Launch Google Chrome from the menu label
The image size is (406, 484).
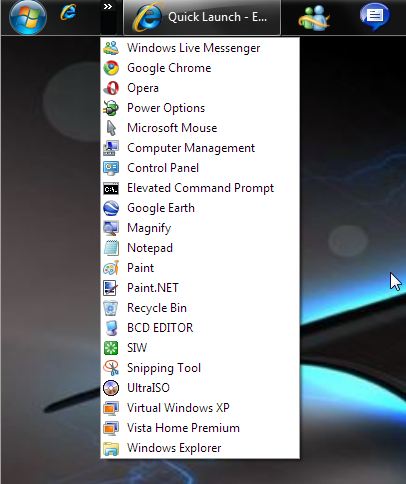pyautogui.click(x=169, y=68)
